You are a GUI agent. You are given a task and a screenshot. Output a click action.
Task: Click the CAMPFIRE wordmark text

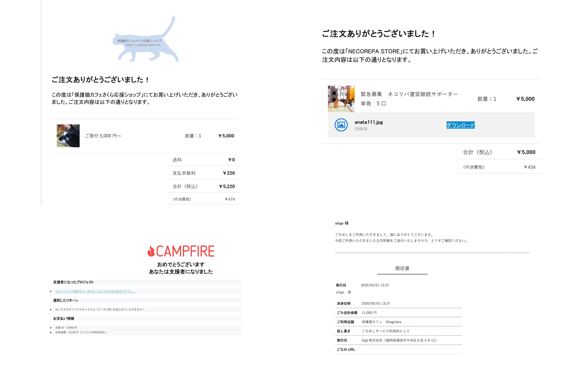click(185, 251)
